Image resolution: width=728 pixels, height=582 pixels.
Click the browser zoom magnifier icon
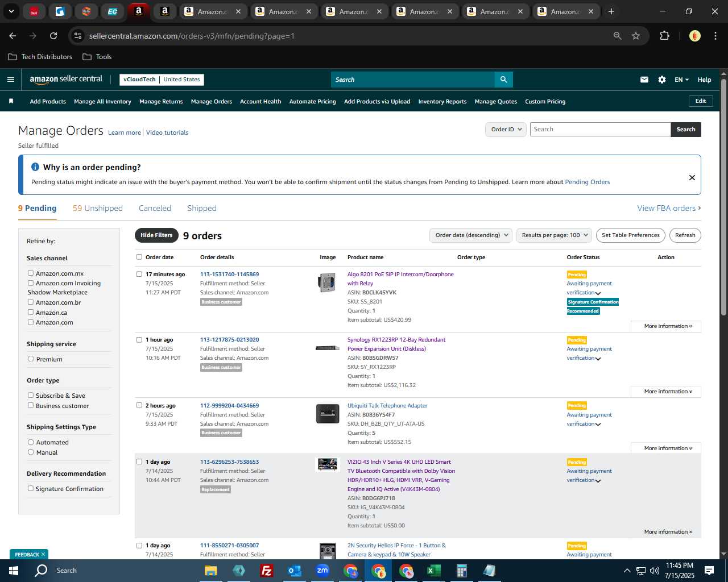[x=618, y=36]
